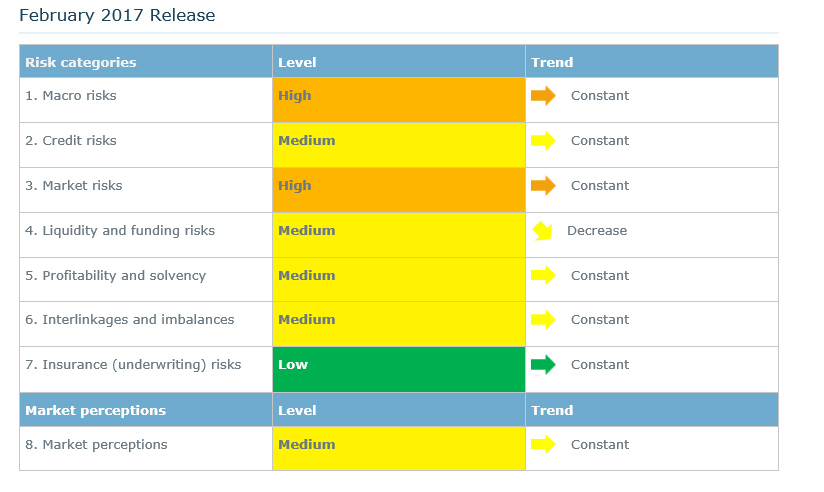Viewport: 824px width, 492px height.
Task: Click the orange High cell for Market risks
Action: click(398, 190)
